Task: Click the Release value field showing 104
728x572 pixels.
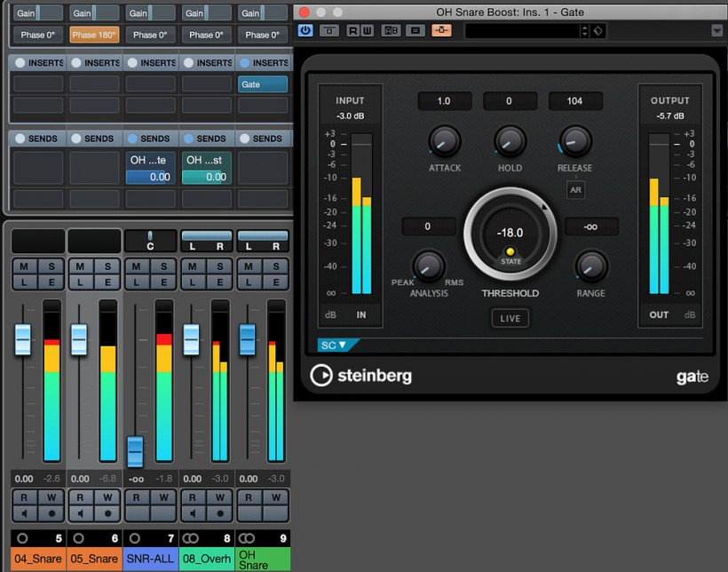Action: pos(575,101)
